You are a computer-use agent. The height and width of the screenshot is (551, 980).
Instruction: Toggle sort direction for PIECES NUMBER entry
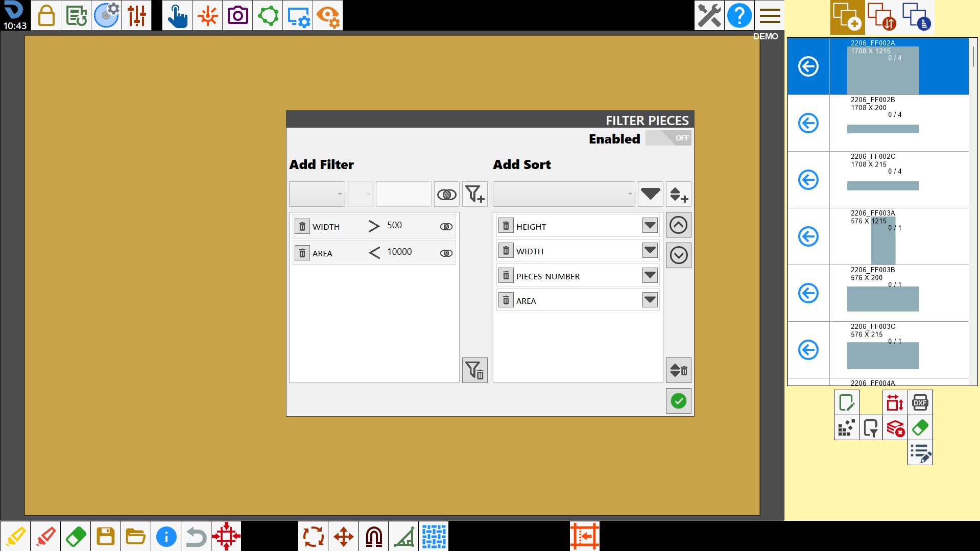pyautogui.click(x=650, y=275)
